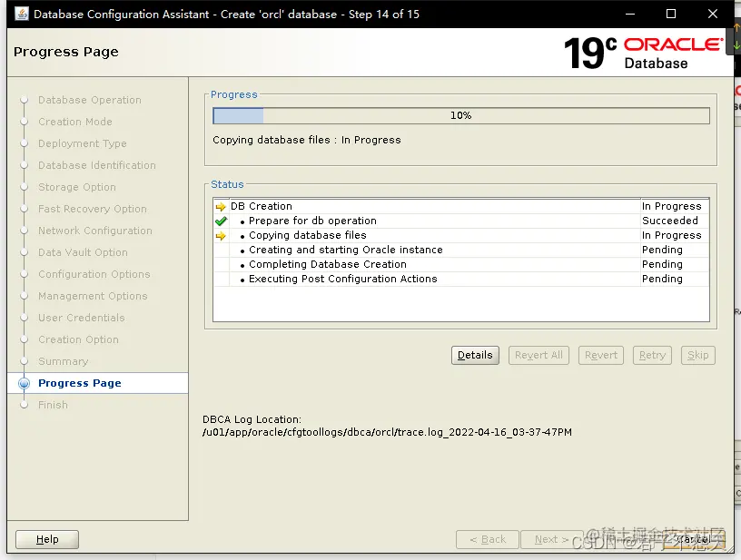Screen dimensions: 741x560
Task: Click Prepare for db operation row
Action: [461, 221]
